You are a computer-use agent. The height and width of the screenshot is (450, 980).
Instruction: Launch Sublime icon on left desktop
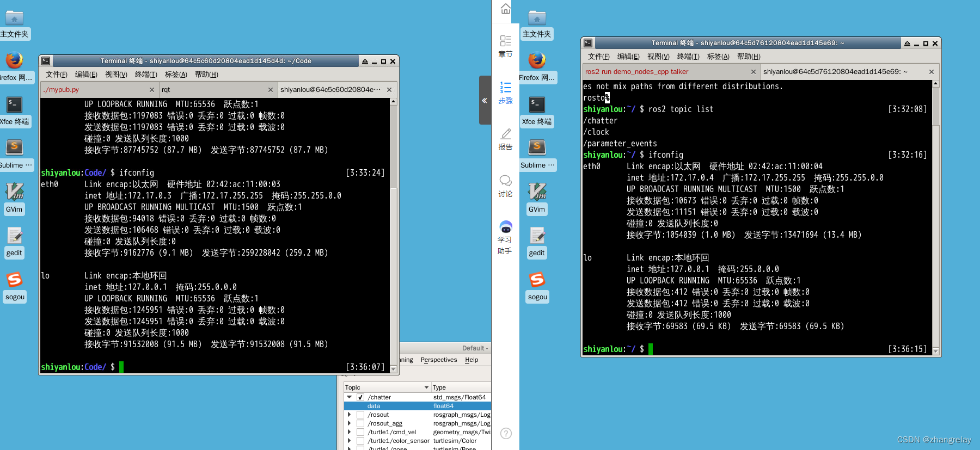[14, 147]
